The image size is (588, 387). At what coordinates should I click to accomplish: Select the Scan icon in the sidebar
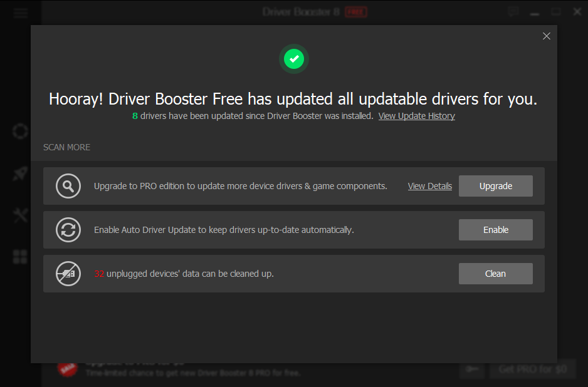[19, 131]
